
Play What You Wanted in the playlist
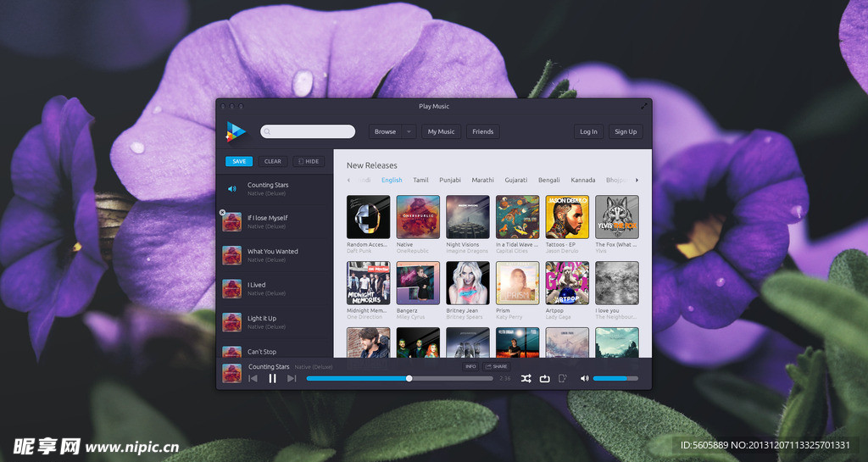[x=275, y=255]
